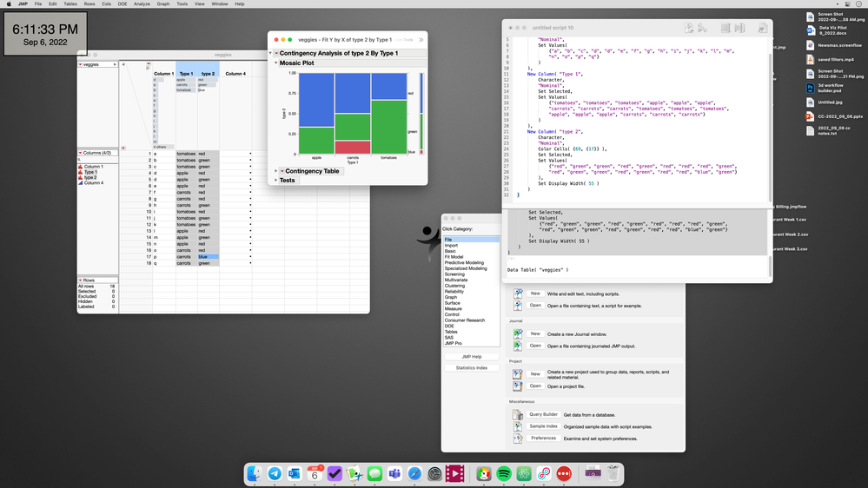This screenshot has height=488, width=868.
Task: Open the Columns (4/2) red triangle menu
Action: pos(80,153)
